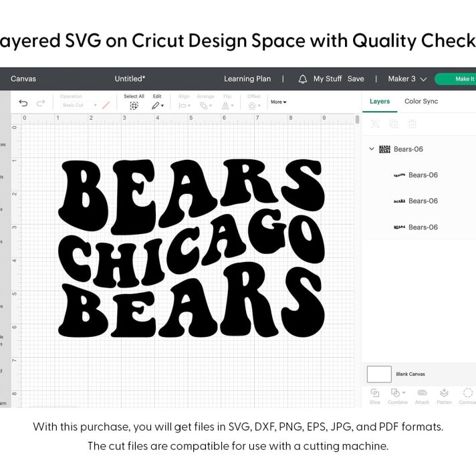The height and width of the screenshot is (476, 476).
Task: Click the Group icon in Layers panel
Action: pyautogui.click(x=375, y=124)
